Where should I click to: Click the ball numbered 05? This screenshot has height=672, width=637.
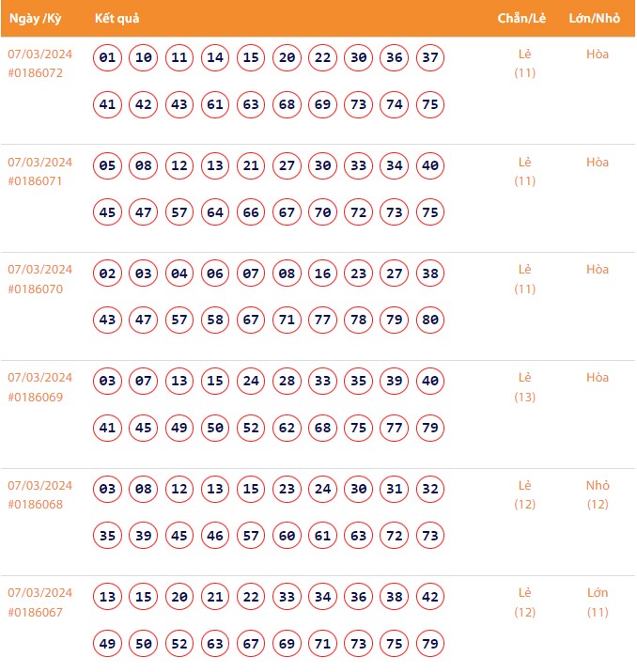(107, 166)
